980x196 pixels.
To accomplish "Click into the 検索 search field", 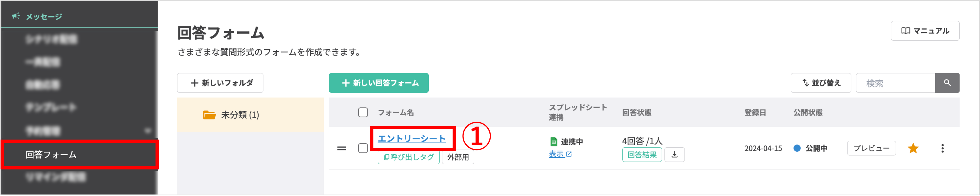I will coord(895,83).
